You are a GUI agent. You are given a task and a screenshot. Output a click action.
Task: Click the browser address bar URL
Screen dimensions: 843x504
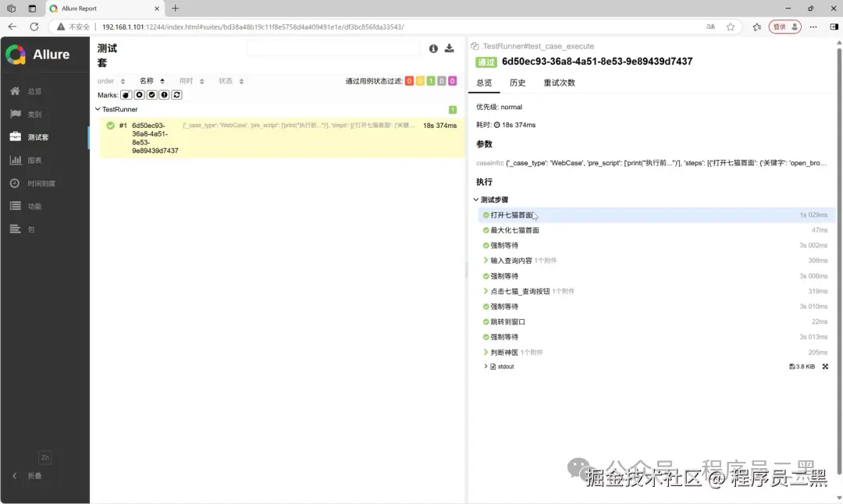coord(253,27)
